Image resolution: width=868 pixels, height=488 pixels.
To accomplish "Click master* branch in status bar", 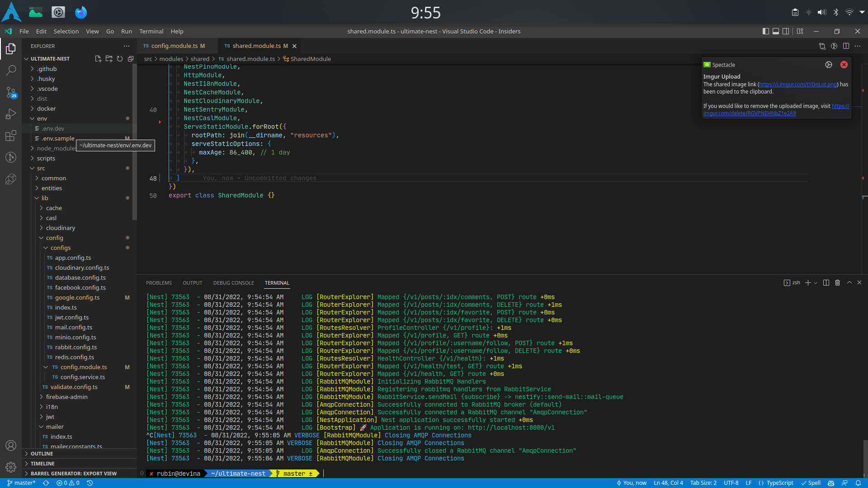I will point(21,483).
